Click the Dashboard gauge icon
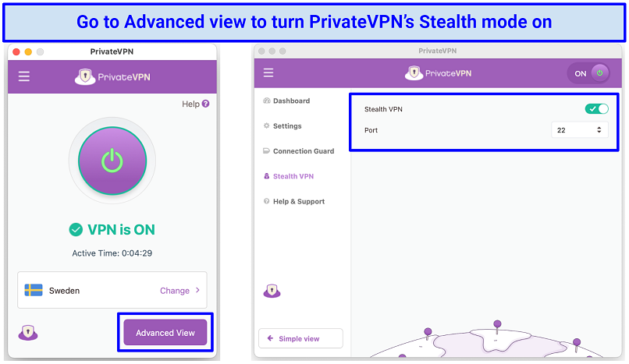629x364 pixels. [x=266, y=101]
